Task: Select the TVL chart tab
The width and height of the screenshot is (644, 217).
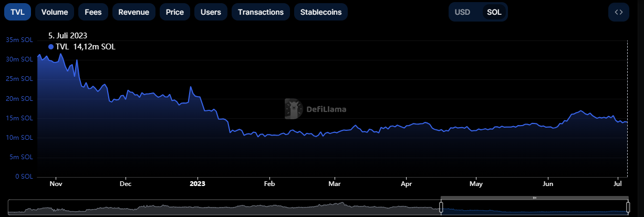Action: (17, 12)
